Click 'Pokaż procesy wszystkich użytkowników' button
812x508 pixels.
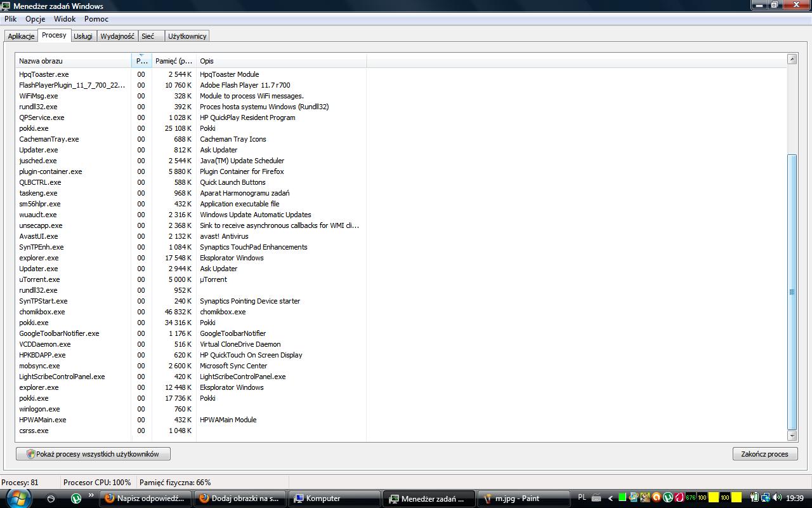93,454
